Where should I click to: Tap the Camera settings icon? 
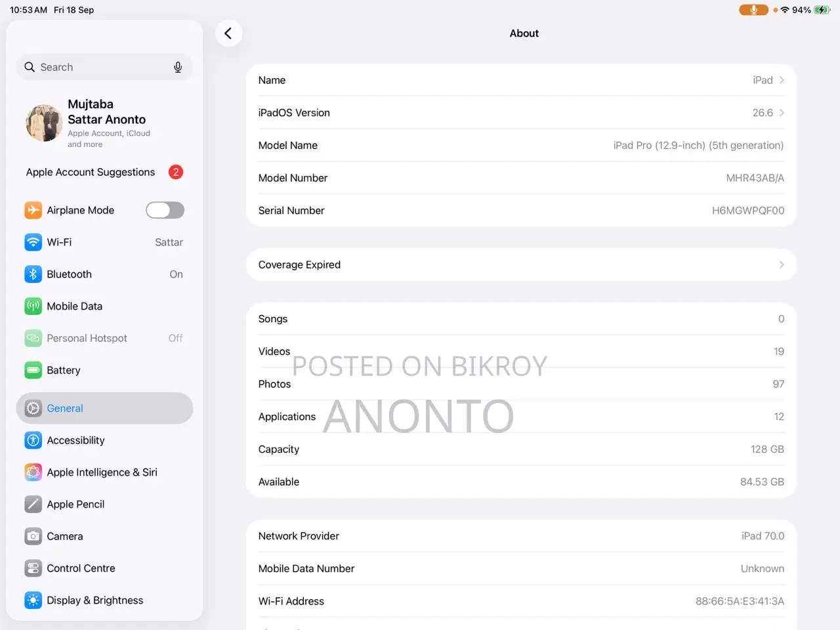tap(33, 536)
